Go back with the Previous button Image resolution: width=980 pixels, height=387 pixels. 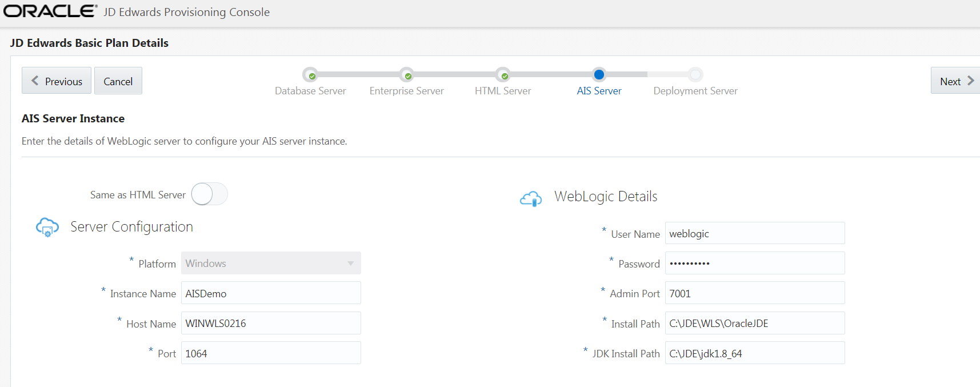point(57,81)
